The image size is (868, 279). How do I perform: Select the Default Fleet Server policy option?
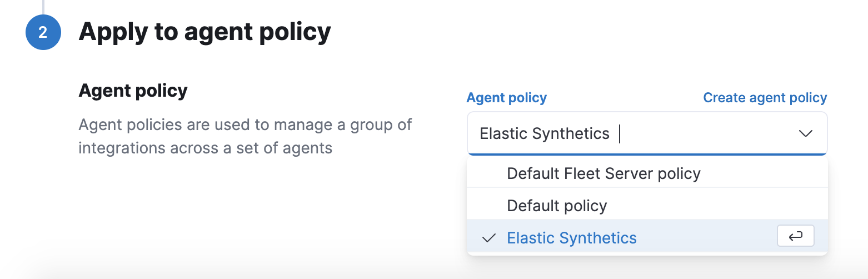(x=603, y=174)
